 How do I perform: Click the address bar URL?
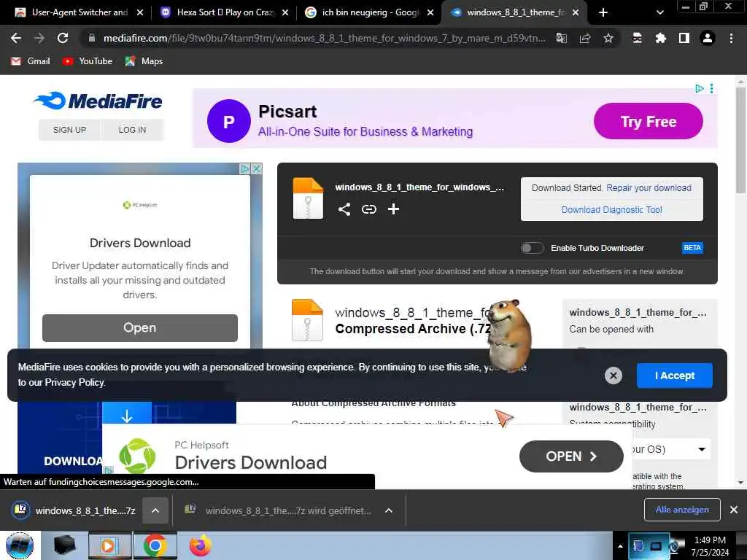pyautogui.click(x=324, y=38)
